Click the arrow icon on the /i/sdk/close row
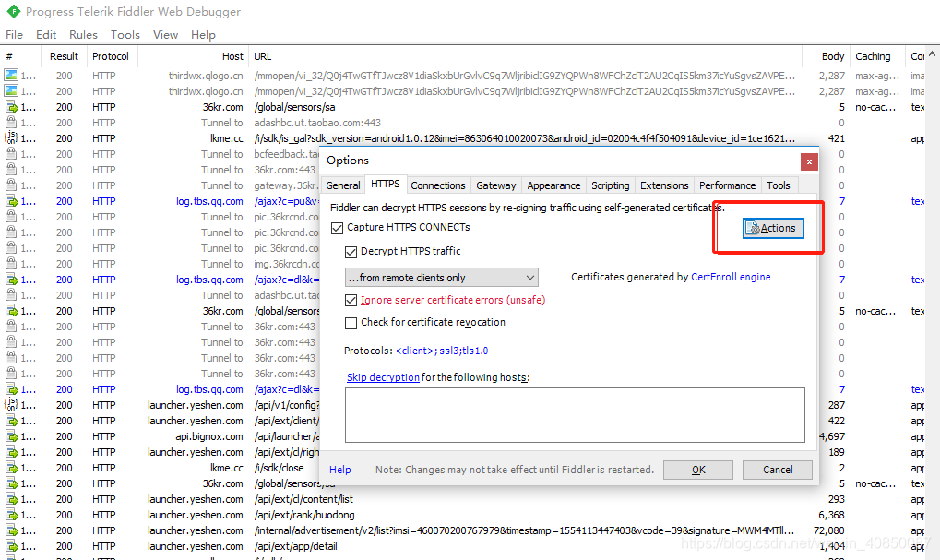Viewport: 940px width, 560px height. [x=11, y=468]
